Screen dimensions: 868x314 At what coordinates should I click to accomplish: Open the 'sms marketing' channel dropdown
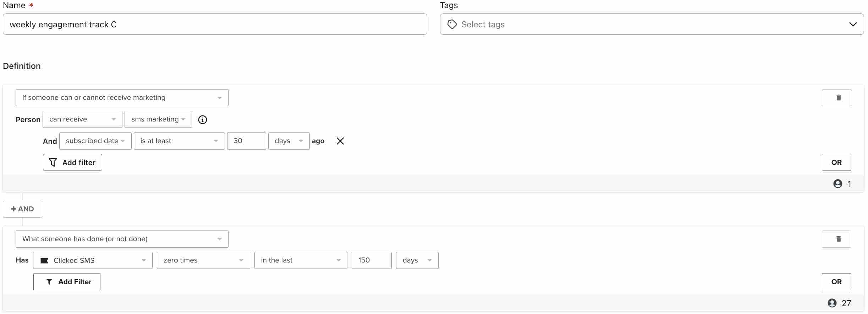(x=158, y=119)
